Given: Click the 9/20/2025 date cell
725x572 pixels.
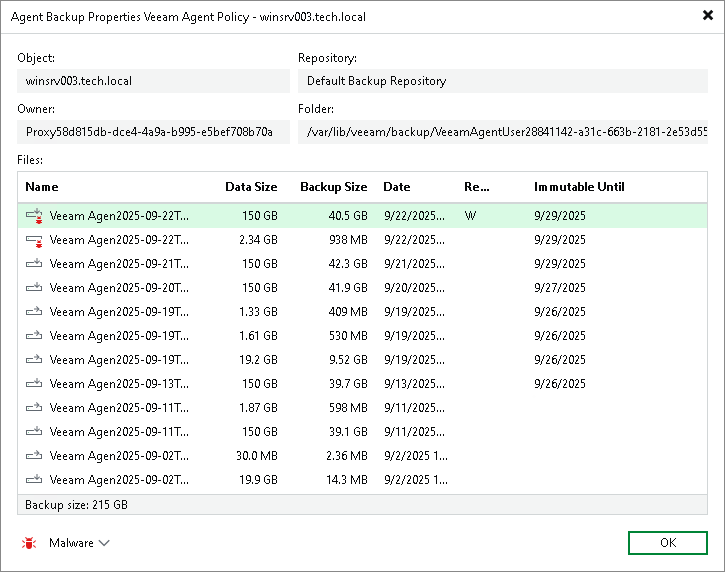Looking at the screenshot, I should (x=414, y=288).
